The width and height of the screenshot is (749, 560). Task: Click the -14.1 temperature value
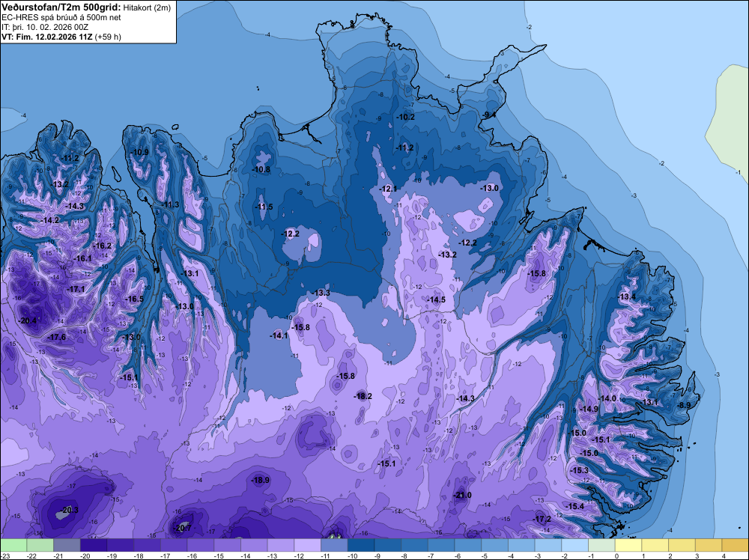click(279, 336)
